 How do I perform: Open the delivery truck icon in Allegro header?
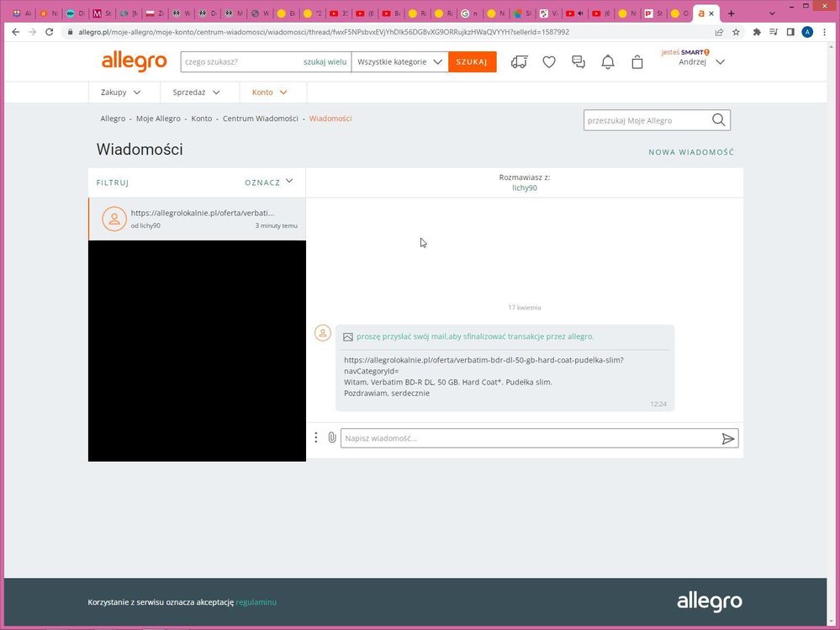519,62
